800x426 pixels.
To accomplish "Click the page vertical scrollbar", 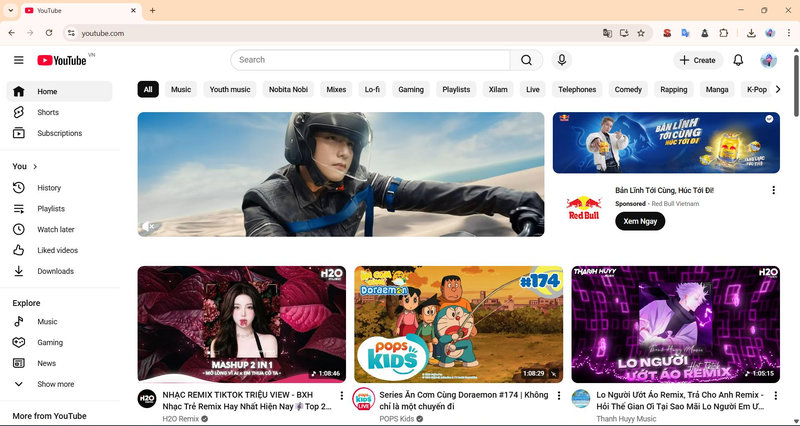I will click(796, 84).
